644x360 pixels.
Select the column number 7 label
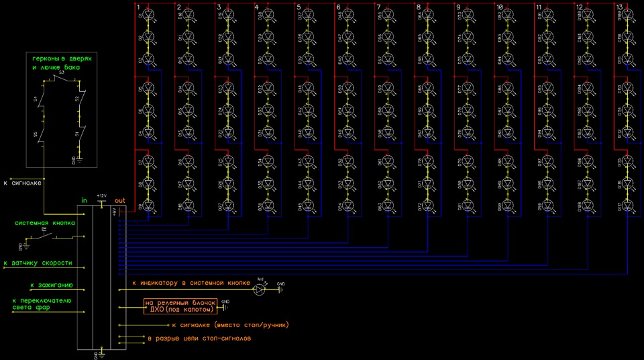click(378, 7)
